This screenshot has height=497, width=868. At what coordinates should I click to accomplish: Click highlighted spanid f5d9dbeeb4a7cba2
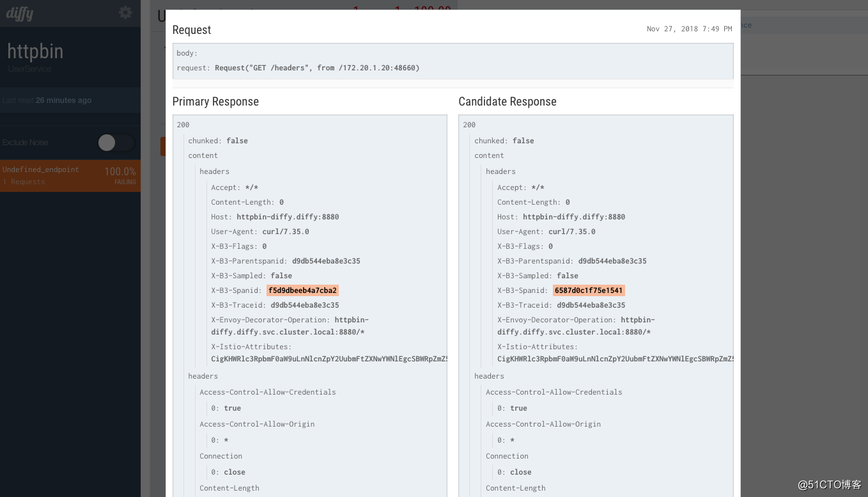[x=302, y=290]
